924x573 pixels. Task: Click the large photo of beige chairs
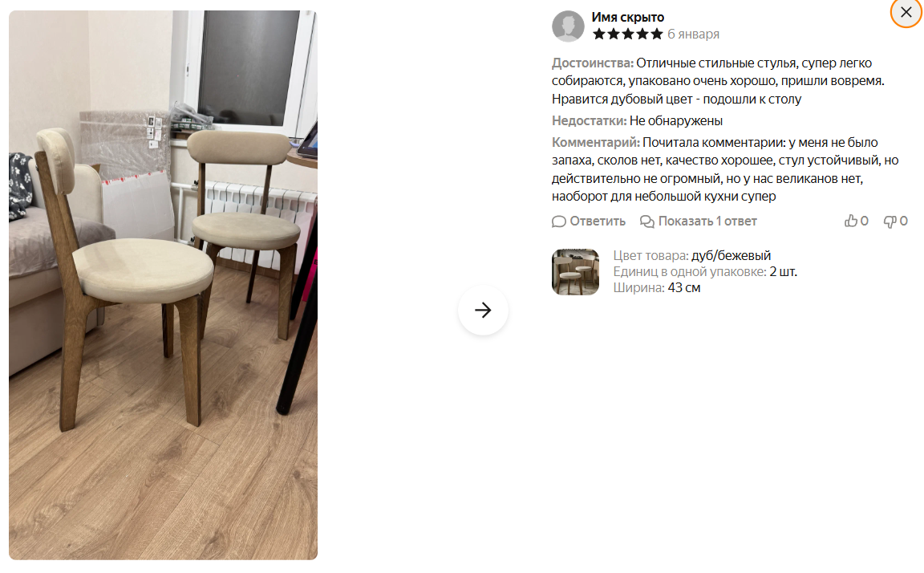[164, 285]
